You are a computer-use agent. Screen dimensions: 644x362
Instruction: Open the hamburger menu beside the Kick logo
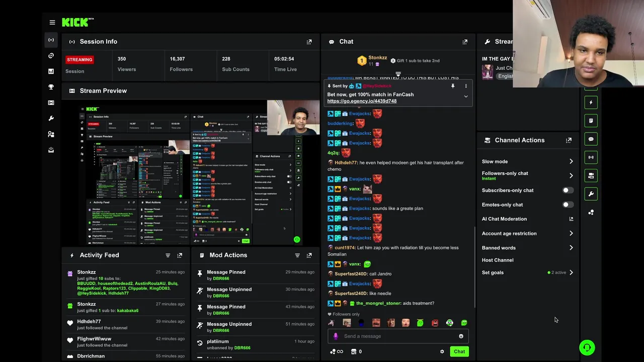[x=52, y=22]
